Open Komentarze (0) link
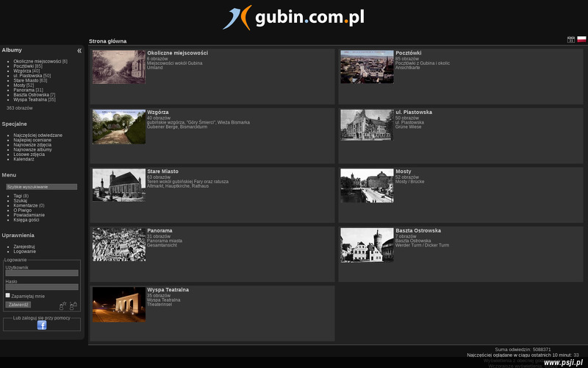The height and width of the screenshot is (368, 588). (26, 205)
